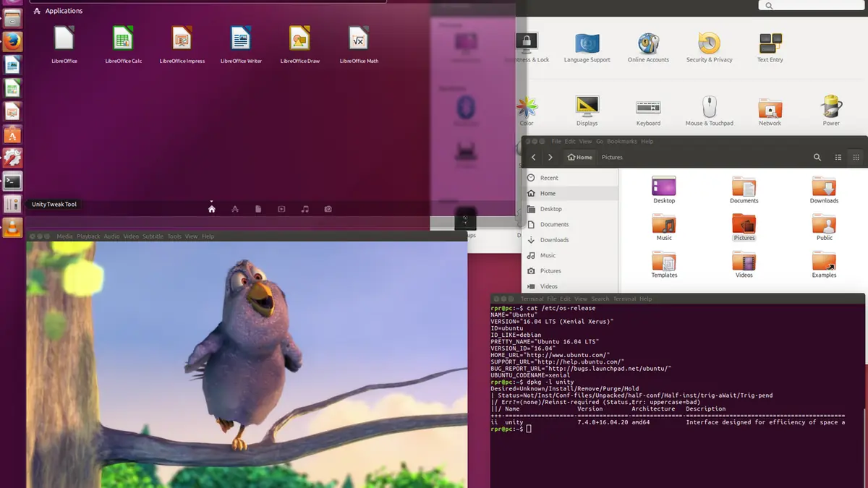Open Power settings
Screen dimensions: 868x488
[x=831, y=111]
